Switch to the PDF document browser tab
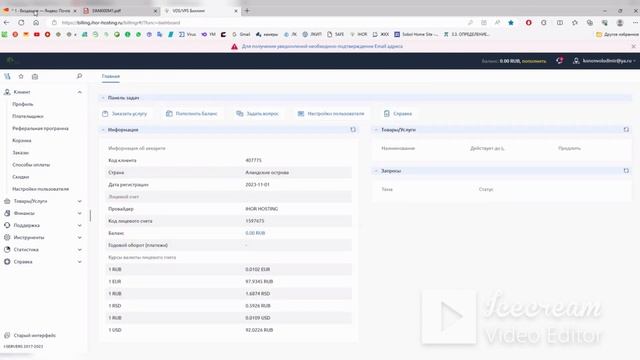 pos(120,11)
